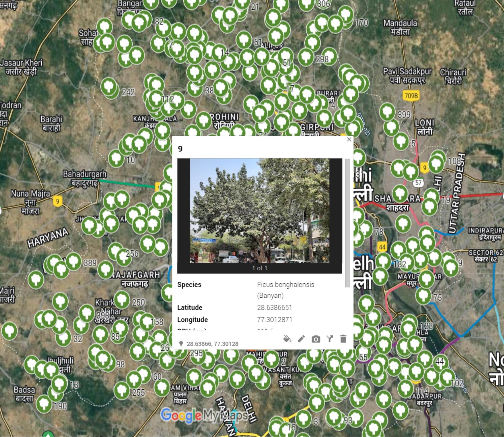The height and width of the screenshot is (437, 504).
Task: Click the location pin coordinates icon
Action: click(181, 344)
